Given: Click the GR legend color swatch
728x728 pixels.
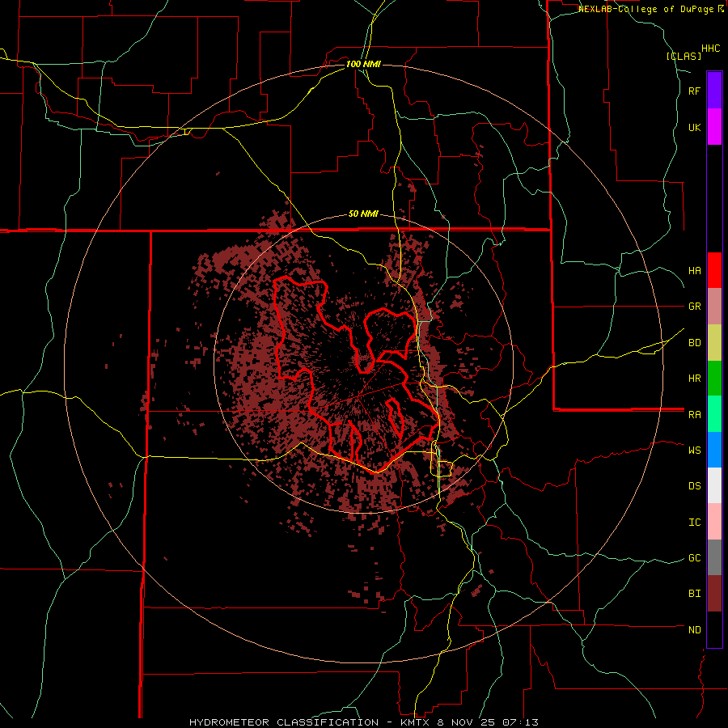Looking at the screenshot, I should pyautogui.click(x=714, y=307).
